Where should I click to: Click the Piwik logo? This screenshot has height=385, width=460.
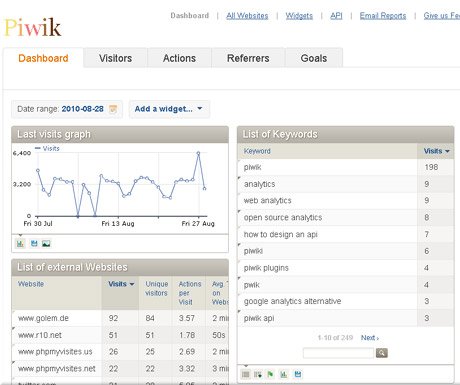click(x=33, y=27)
